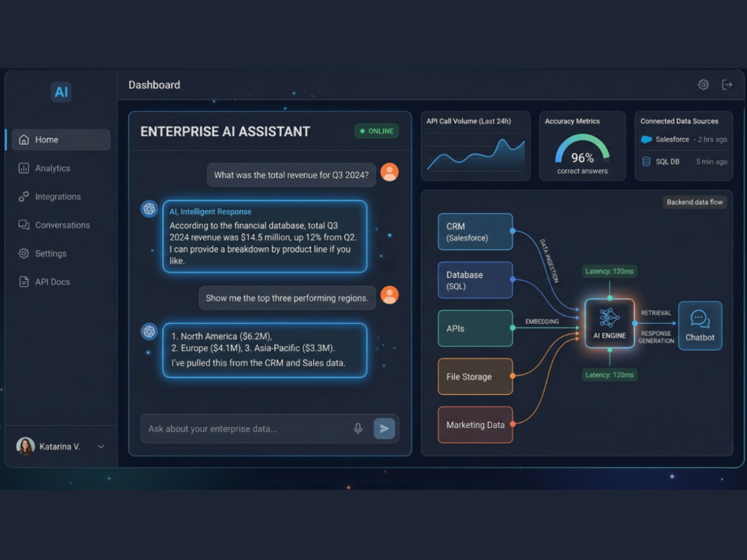Click the AI logo in sidebar
The image size is (747, 560).
pyautogui.click(x=61, y=91)
